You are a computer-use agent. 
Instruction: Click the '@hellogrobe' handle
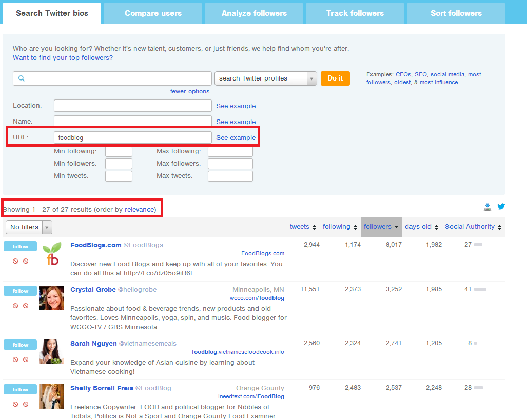click(137, 290)
